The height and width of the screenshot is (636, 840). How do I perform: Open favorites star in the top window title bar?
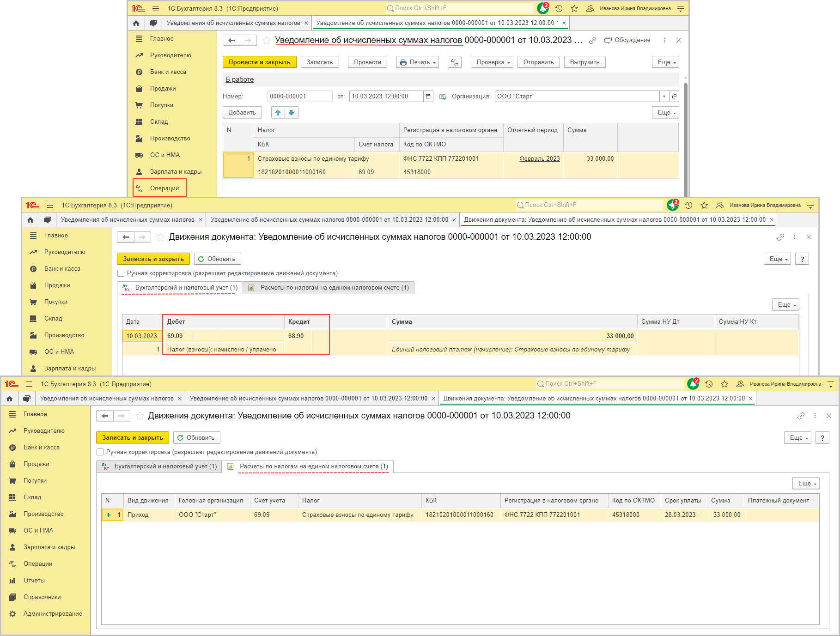point(574,8)
